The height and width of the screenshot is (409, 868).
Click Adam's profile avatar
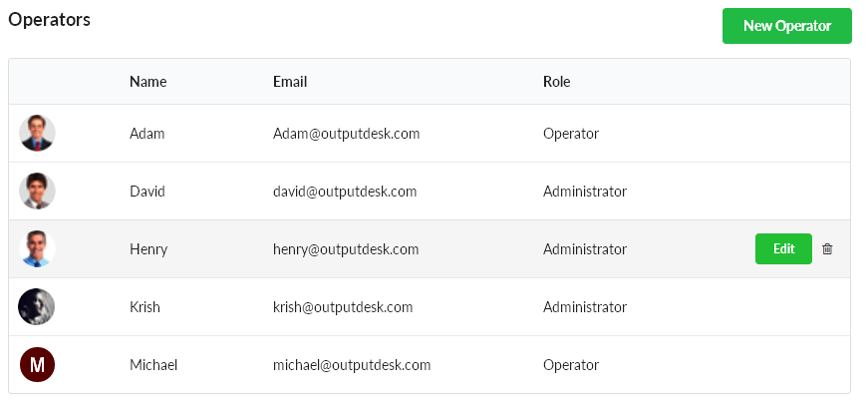(37, 133)
